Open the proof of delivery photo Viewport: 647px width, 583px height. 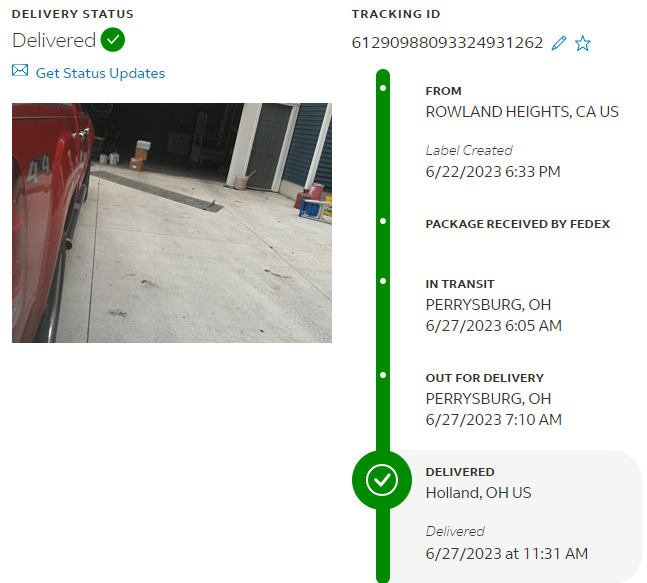172,223
